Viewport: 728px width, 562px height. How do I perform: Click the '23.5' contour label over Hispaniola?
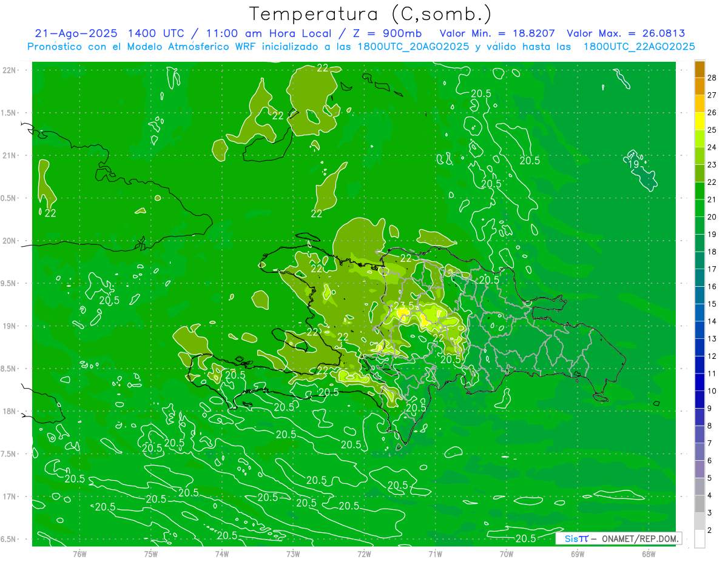pos(404,306)
